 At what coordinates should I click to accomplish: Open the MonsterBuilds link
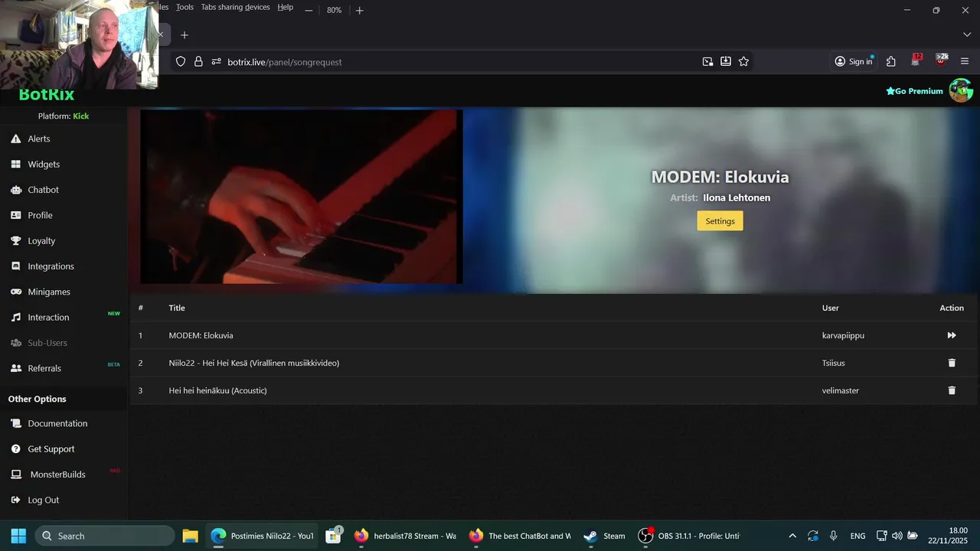click(57, 474)
